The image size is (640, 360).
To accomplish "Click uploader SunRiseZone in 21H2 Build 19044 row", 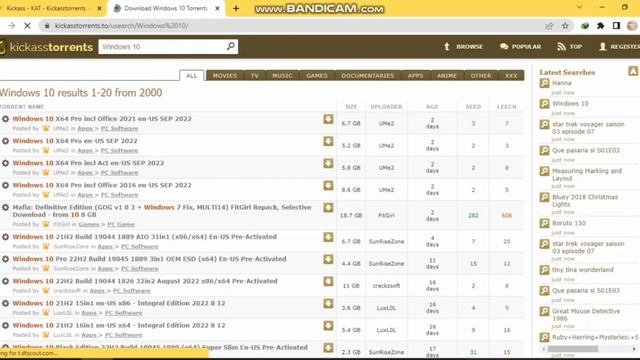I will (x=386, y=242).
